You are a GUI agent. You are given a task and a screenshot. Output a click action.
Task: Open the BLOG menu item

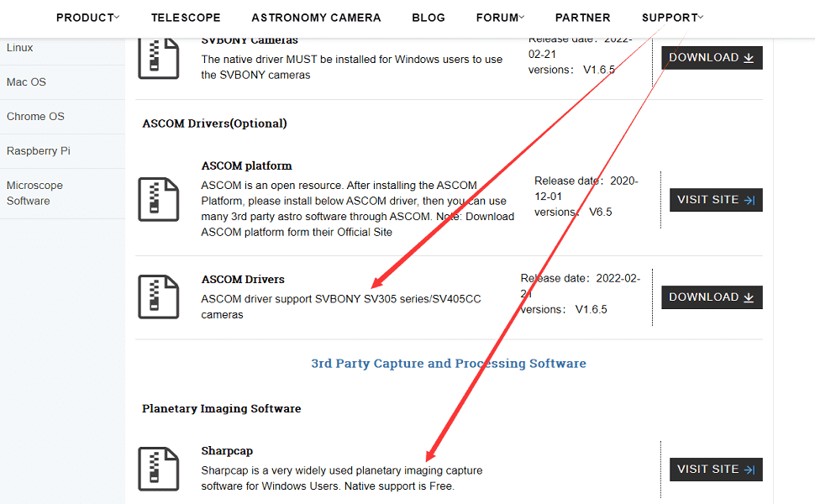point(429,18)
